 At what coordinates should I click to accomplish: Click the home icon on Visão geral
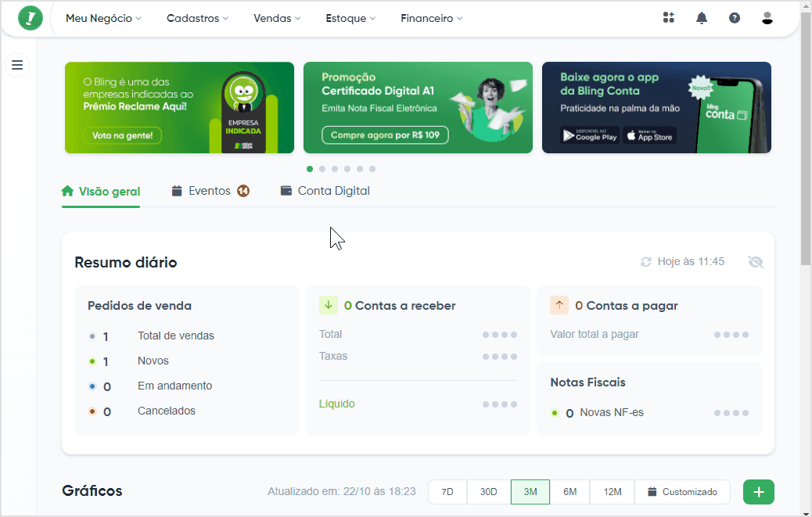click(x=67, y=191)
